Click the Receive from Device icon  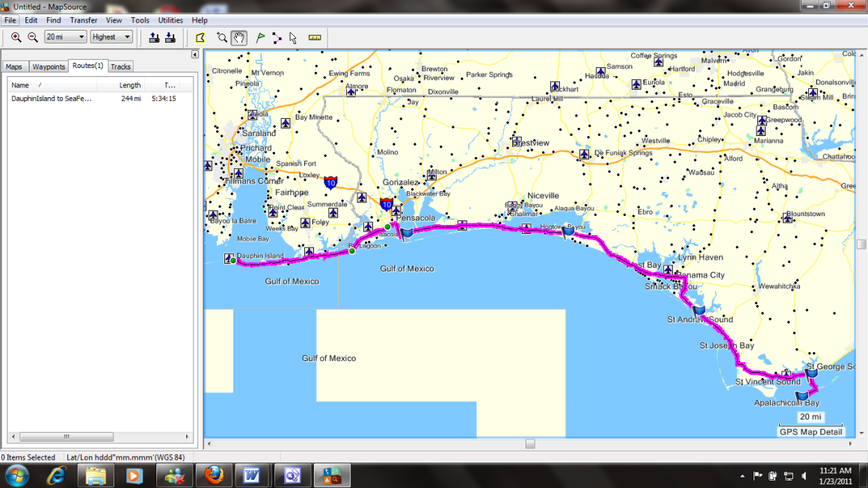(170, 37)
